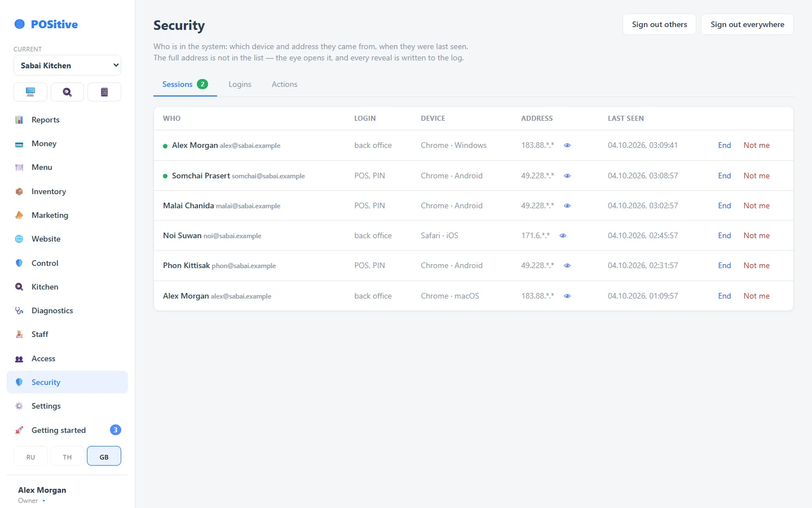The image size is (812, 508).
Task: Switch language to RU
Action: pyautogui.click(x=30, y=456)
